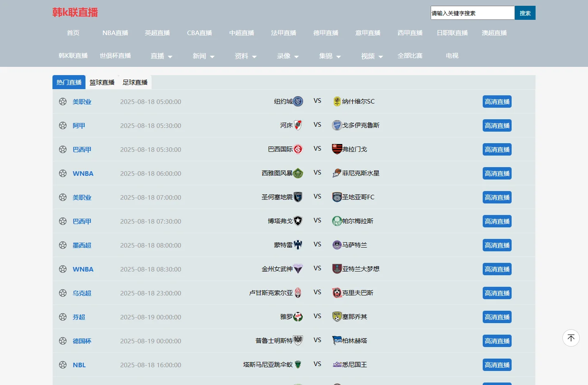The image size is (588, 385).
Task: Expand the 直播 dropdown menu
Action: pyautogui.click(x=161, y=56)
